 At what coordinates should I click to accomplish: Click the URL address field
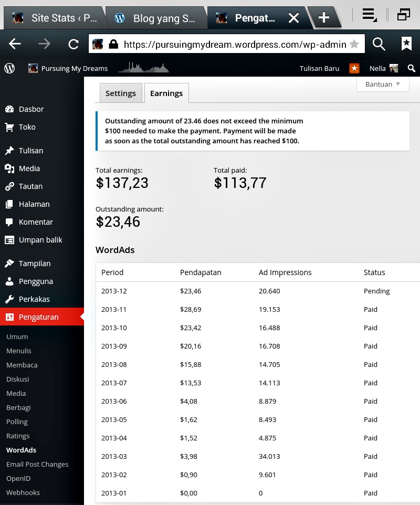[234, 45]
